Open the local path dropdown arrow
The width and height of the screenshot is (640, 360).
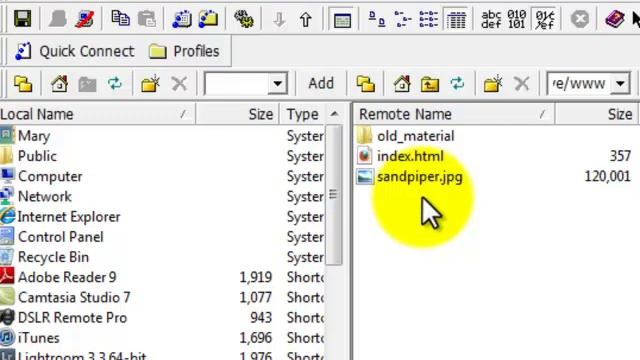click(x=278, y=84)
